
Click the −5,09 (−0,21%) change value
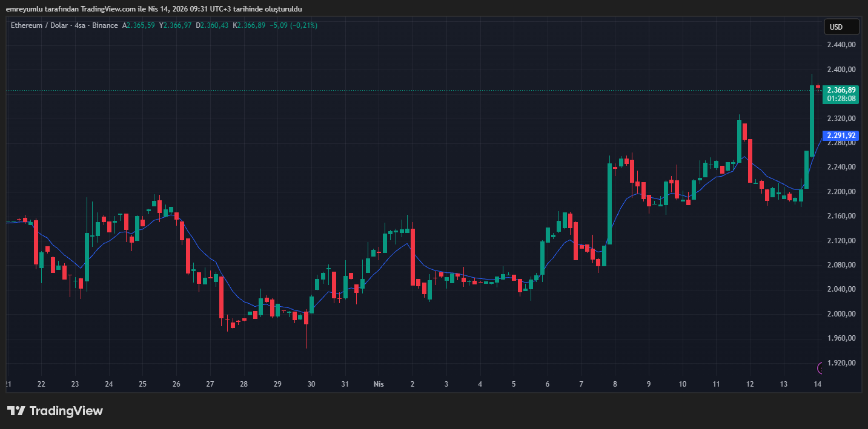point(294,25)
